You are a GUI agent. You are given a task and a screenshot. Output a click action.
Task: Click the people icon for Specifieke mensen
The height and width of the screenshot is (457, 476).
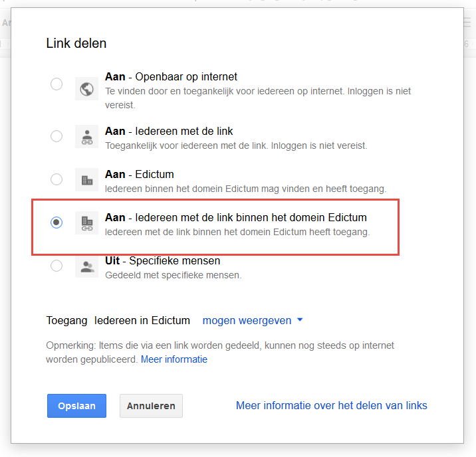click(87, 266)
